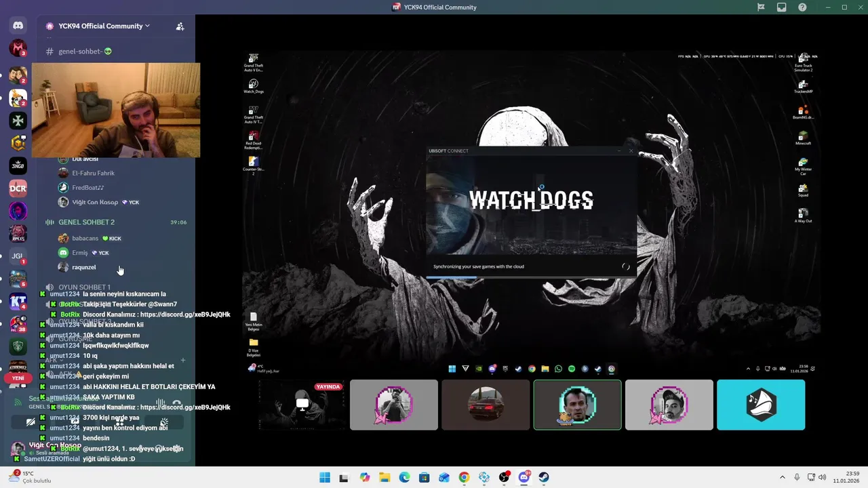This screenshot has height=488, width=868.
Task: Select raqunzel in the voice member list
Action: 84,267
